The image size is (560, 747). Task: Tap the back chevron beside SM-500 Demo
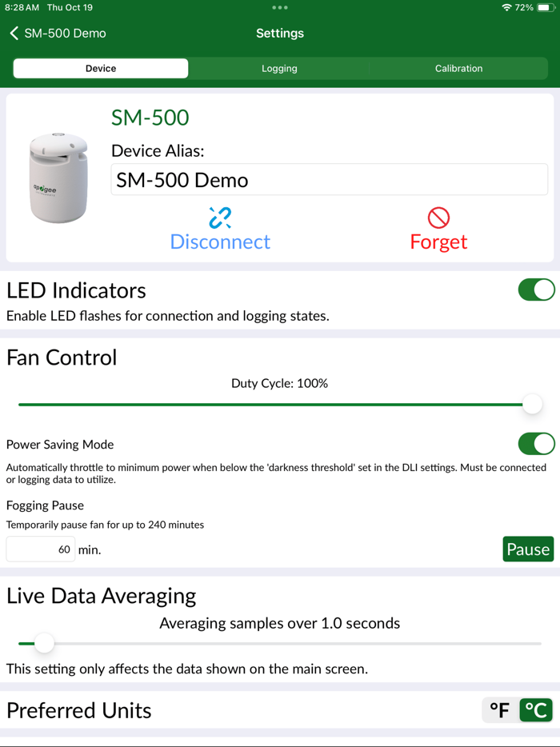point(14,34)
